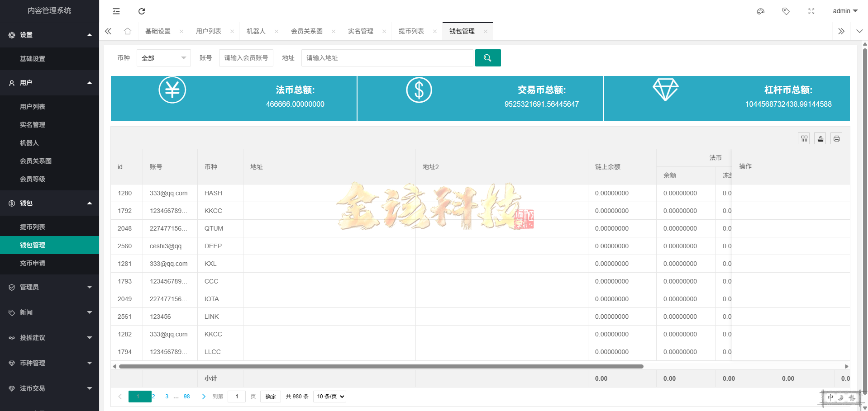Screen dimensions: 868x411
Task: Click the search magnifier button
Action: coord(488,58)
